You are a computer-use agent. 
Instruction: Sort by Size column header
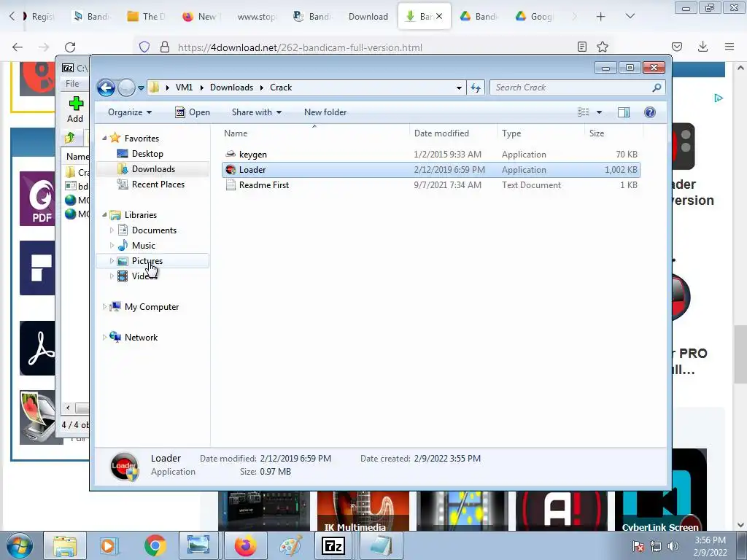pyautogui.click(x=614, y=133)
